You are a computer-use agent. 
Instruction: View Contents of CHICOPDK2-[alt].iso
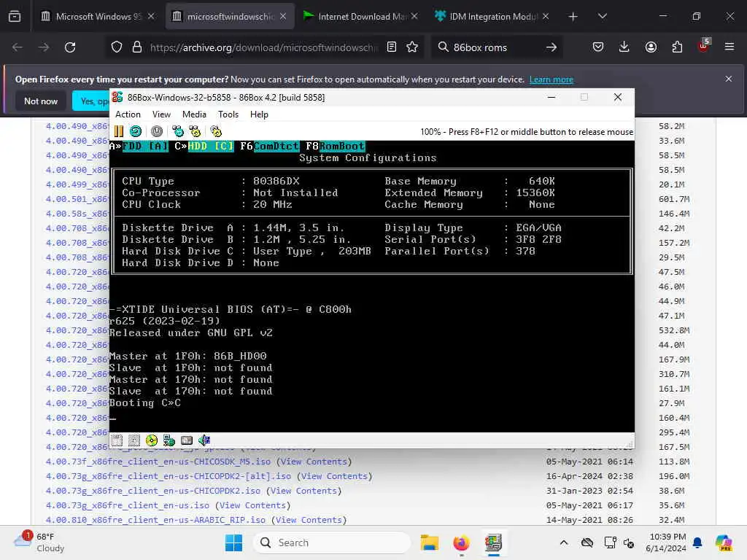[x=334, y=476]
